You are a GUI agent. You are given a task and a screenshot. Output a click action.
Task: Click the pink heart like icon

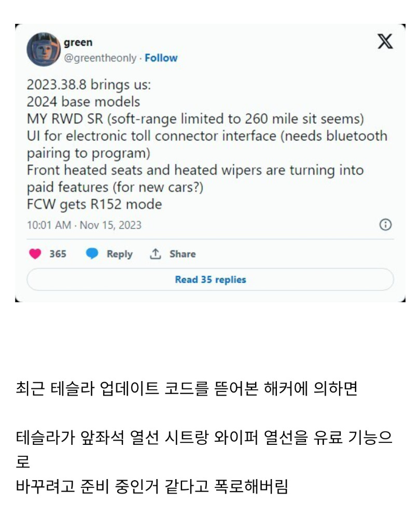click(x=35, y=254)
